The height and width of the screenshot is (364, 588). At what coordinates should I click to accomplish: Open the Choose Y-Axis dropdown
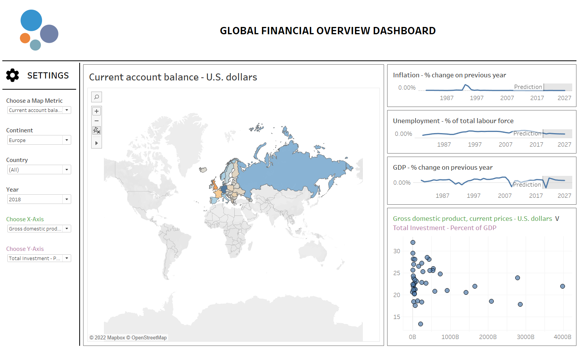tap(39, 258)
